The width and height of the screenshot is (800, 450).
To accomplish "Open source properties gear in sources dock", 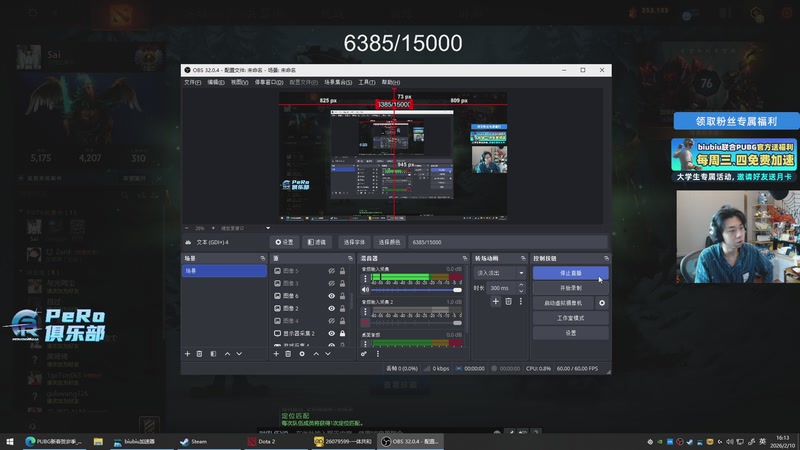I will click(x=302, y=354).
